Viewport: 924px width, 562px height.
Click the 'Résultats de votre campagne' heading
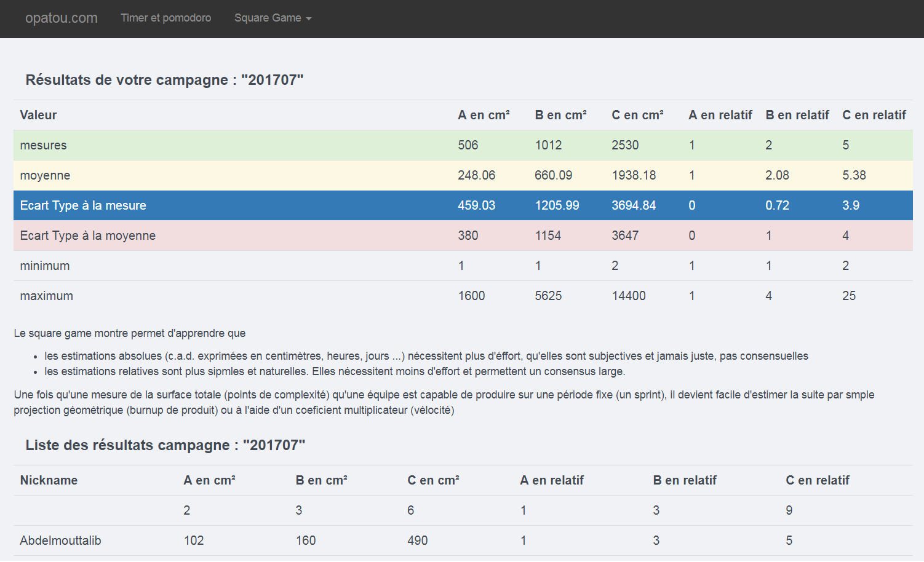tap(164, 80)
